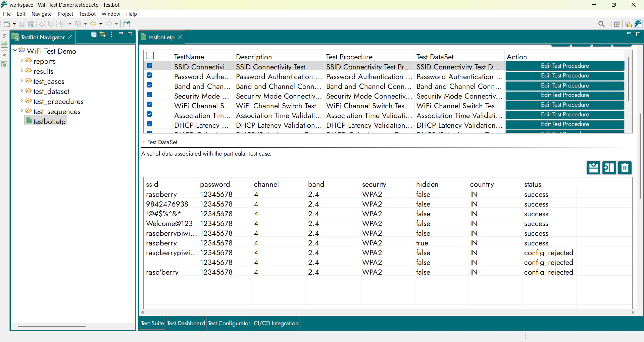
Task: Switch to the Resource perspective icon
Action: click(629, 24)
